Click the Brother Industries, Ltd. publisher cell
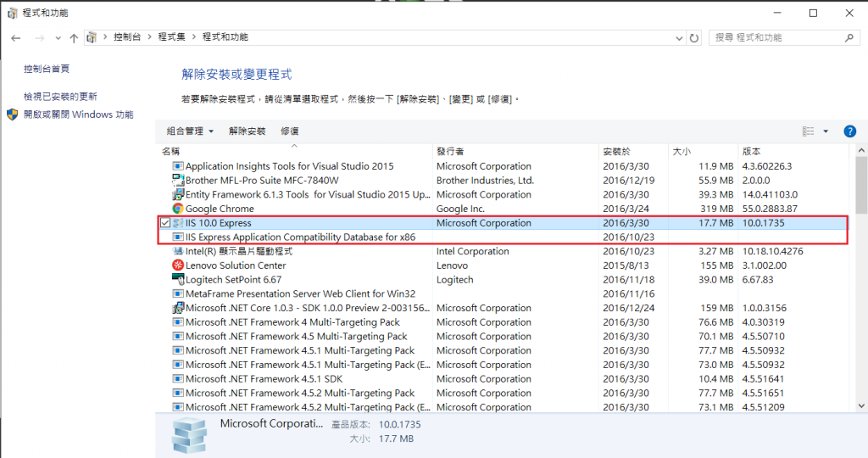 coord(485,181)
